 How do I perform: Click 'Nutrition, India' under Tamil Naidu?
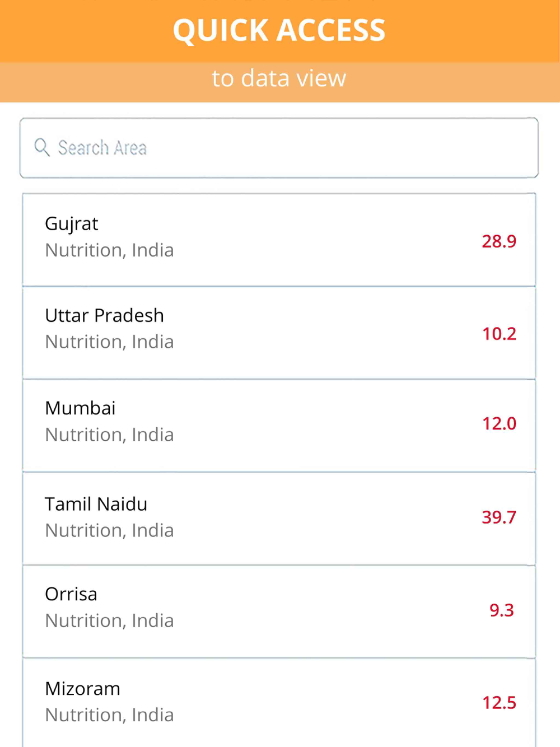[x=109, y=531]
